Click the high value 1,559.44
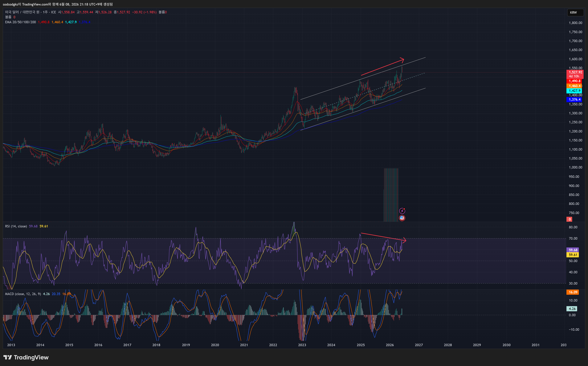 pyautogui.click(x=86, y=12)
